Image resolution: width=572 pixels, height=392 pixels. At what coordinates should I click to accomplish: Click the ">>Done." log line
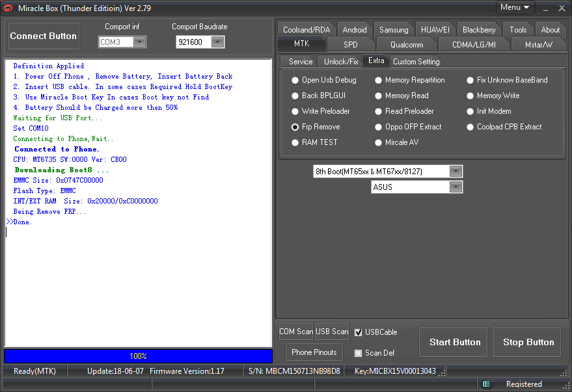19,222
